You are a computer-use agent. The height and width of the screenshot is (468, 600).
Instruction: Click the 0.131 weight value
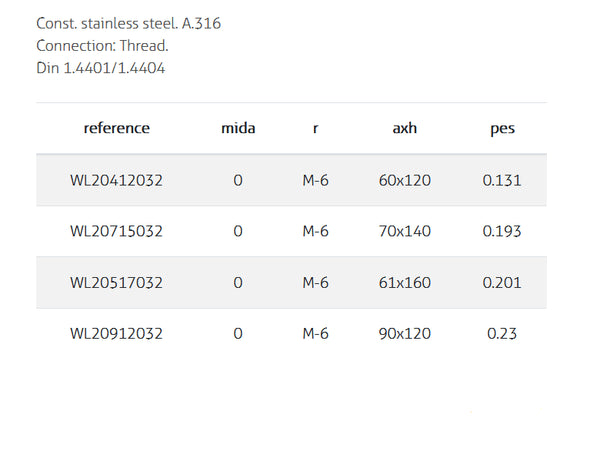tap(502, 181)
